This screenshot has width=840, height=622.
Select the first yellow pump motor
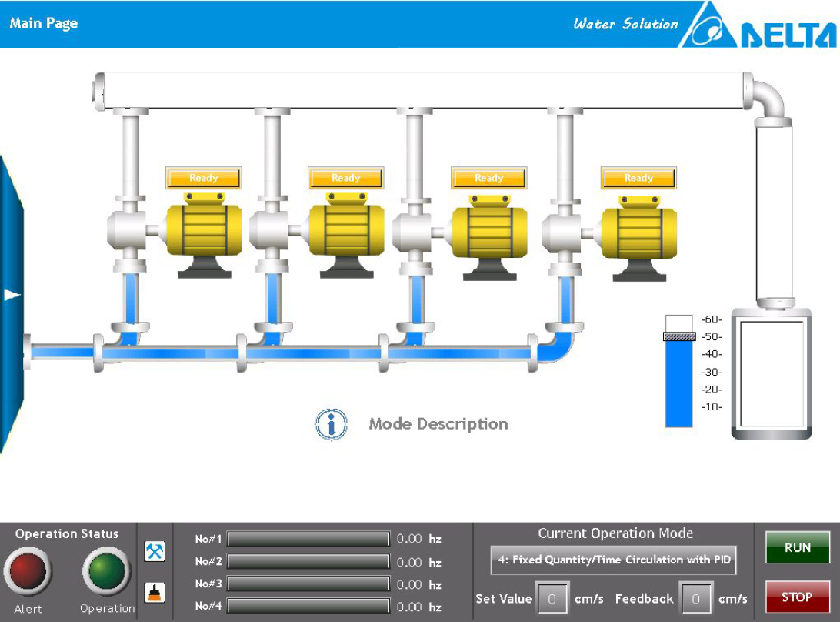coord(204,229)
